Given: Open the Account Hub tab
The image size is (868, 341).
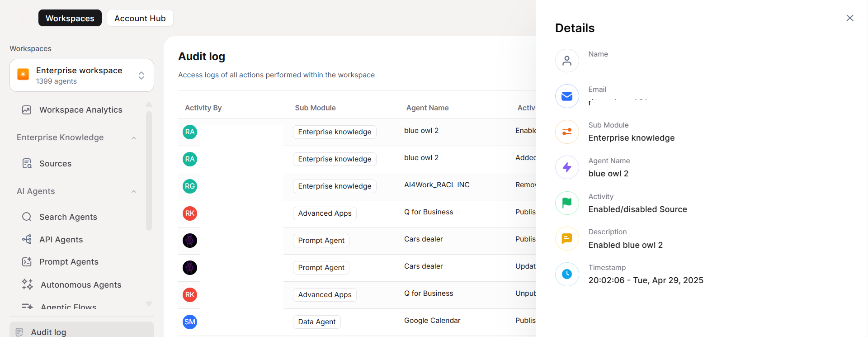Looking at the screenshot, I should click(140, 18).
